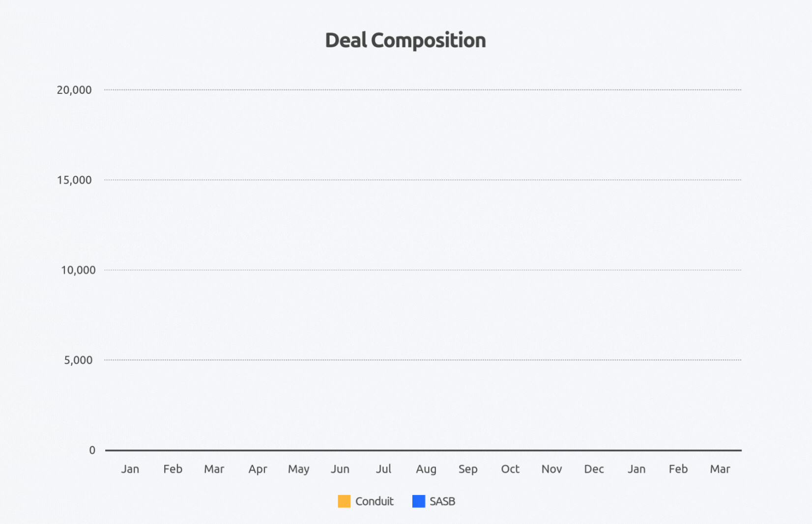Click the Apr axis label
This screenshot has height=524, width=812.
click(x=258, y=469)
